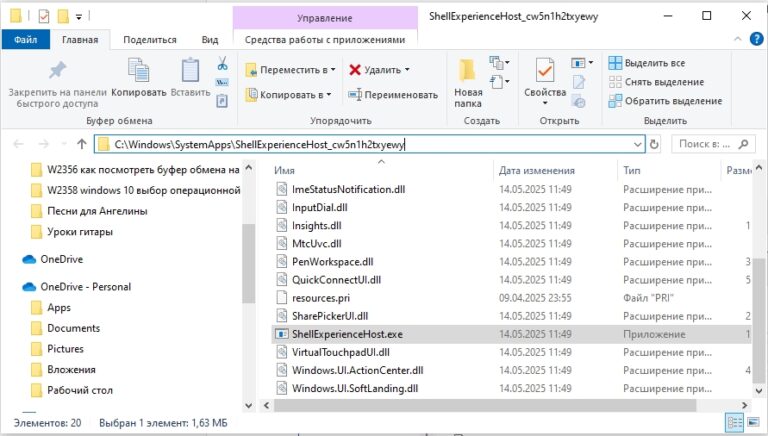The height and width of the screenshot is (436, 768).
Task: Switch to the Поделиться tab
Action: tap(150, 40)
